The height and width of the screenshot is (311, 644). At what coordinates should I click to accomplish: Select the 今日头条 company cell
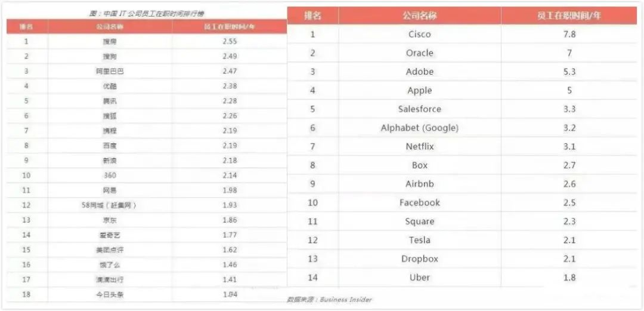[109, 294]
